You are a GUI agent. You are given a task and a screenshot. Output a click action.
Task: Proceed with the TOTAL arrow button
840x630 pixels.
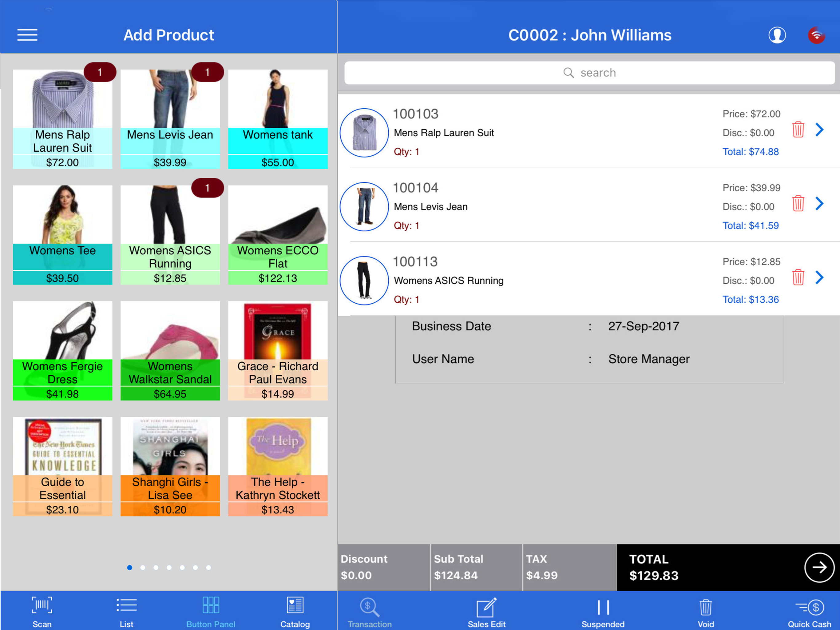click(819, 567)
